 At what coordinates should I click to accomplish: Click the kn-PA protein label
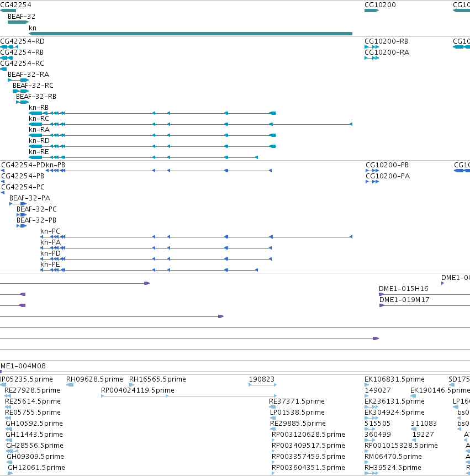click(51, 242)
